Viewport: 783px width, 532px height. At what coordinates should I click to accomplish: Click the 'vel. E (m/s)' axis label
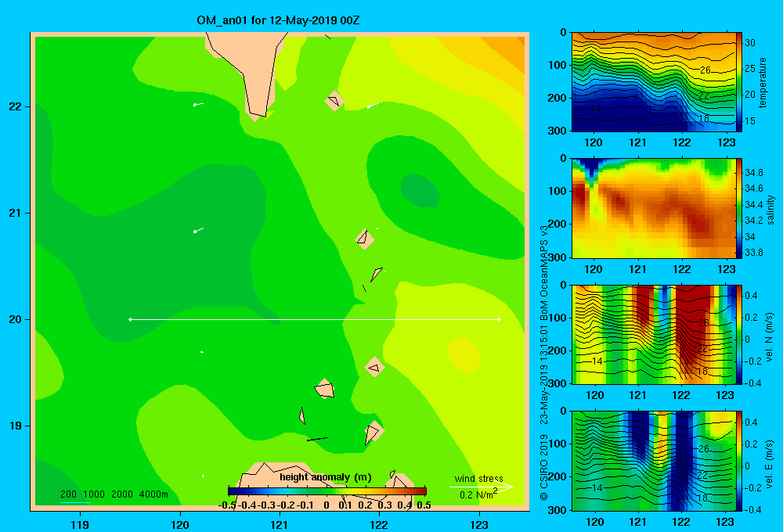click(x=769, y=462)
